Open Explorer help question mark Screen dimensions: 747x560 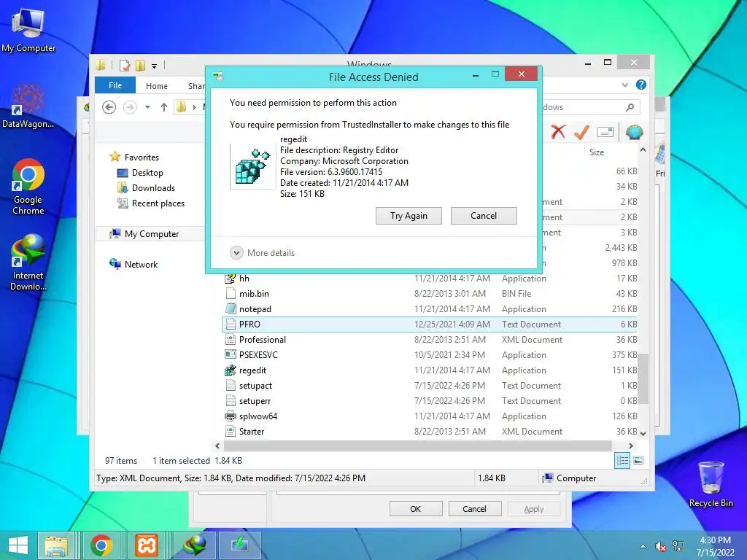641,85
